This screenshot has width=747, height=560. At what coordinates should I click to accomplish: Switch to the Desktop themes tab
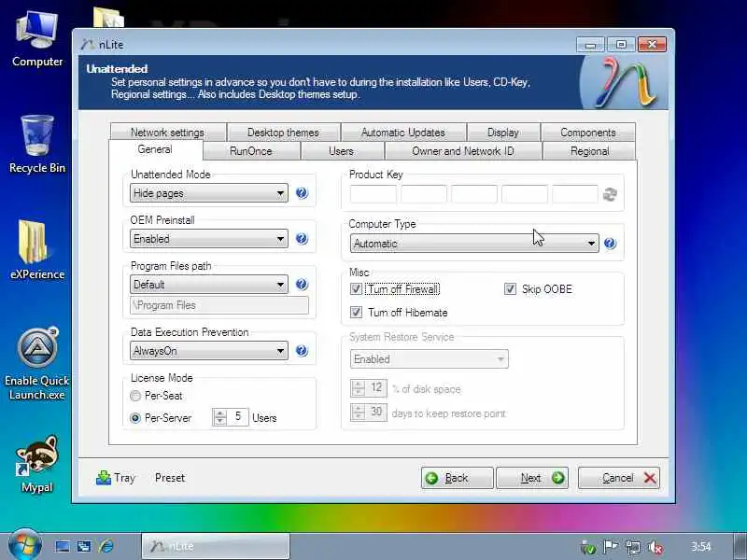click(x=284, y=132)
